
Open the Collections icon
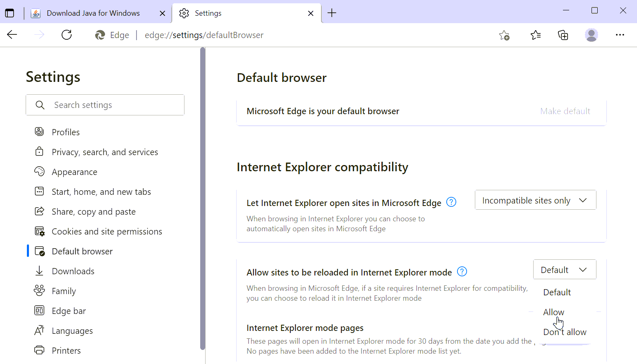(563, 35)
